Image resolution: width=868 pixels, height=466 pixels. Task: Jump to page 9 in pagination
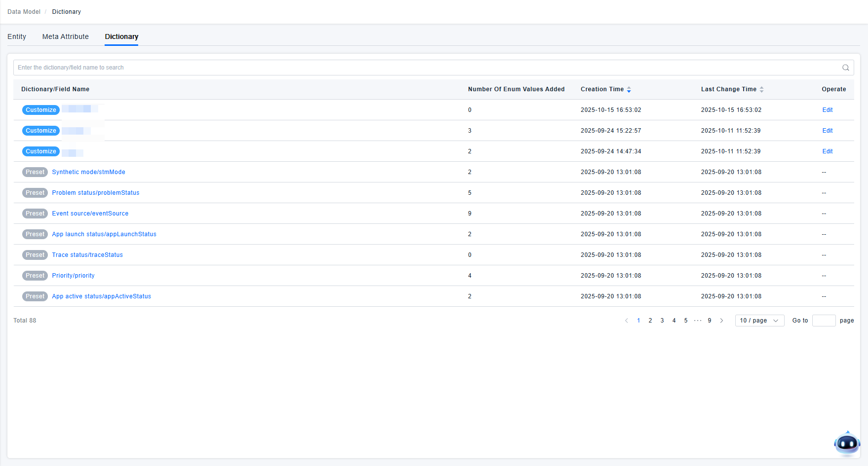[x=710, y=321]
